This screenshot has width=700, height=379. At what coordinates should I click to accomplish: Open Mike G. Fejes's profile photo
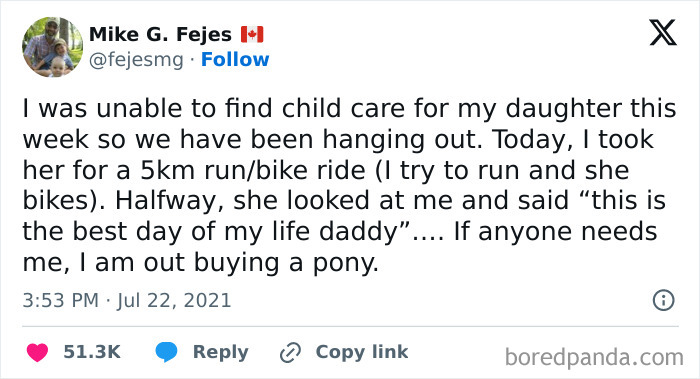point(52,47)
